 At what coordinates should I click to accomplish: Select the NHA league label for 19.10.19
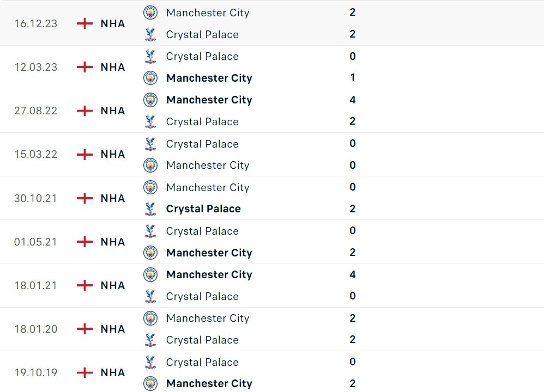(113, 372)
